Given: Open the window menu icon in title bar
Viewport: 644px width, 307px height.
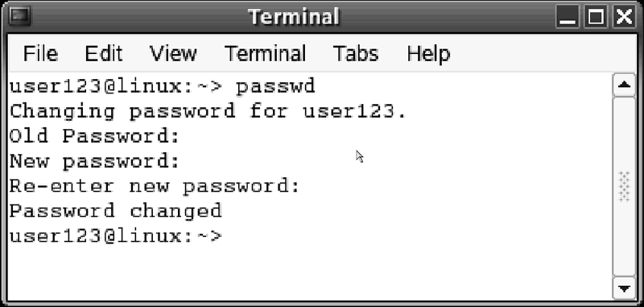Looking at the screenshot, I should point(19,16).
